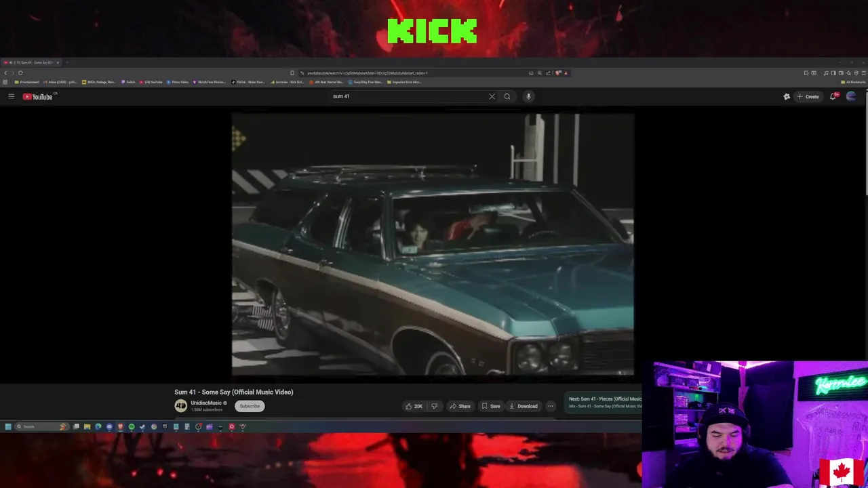Open the 'All Bookmarks' folder
868x488 pixels.
tap(853, 82)
